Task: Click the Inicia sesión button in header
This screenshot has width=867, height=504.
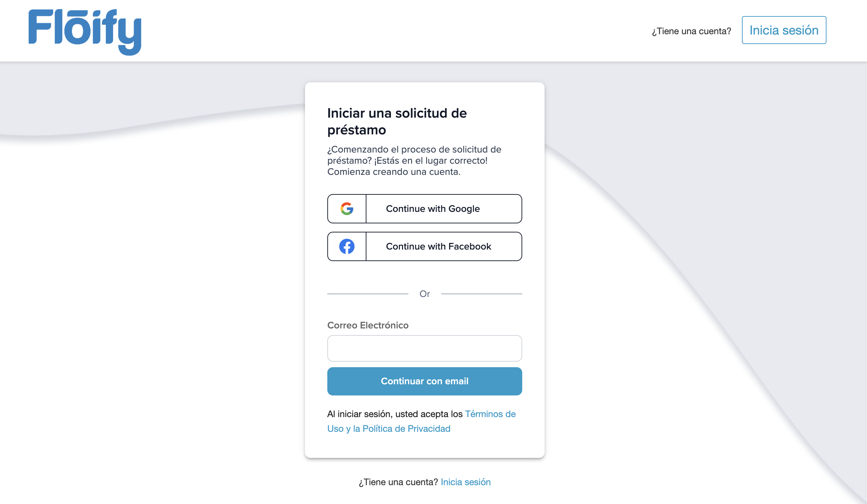Action: [784, 30]
